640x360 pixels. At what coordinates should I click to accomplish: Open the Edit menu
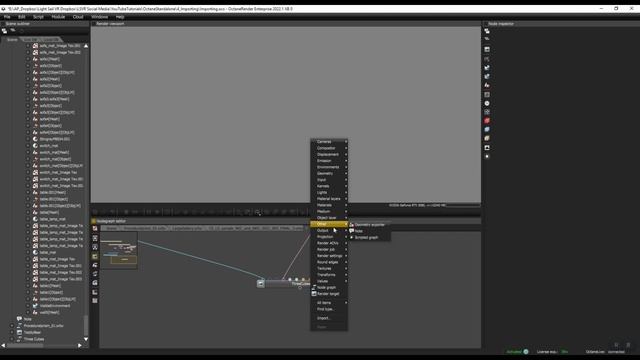[x=22, y=17]
